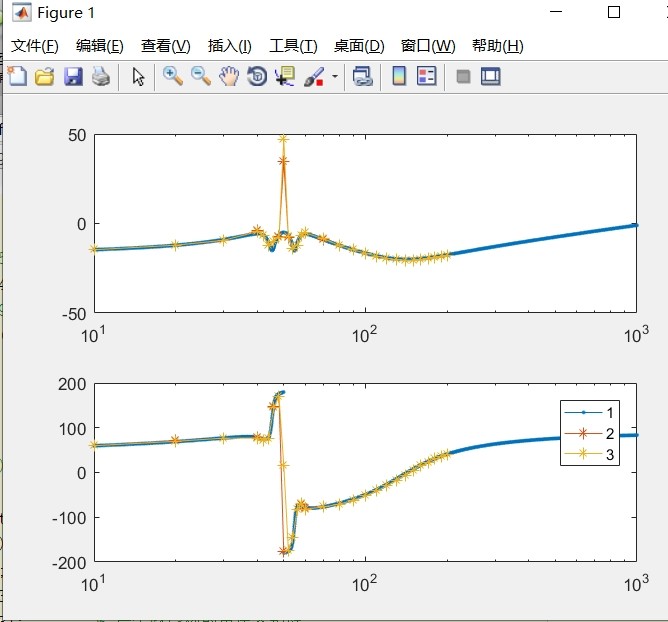This screenshot has height=622, width=668.
Task: Select legend entry 1
Action: pyautogui.click(x=589, y=412)
